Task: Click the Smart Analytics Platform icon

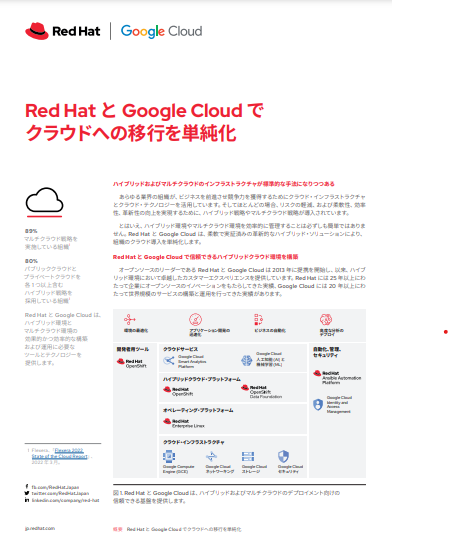Action: 169,361
